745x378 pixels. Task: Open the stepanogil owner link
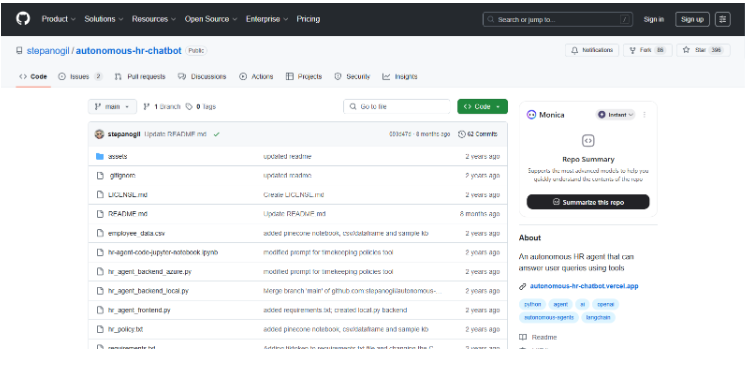click(x=48, y=50)
